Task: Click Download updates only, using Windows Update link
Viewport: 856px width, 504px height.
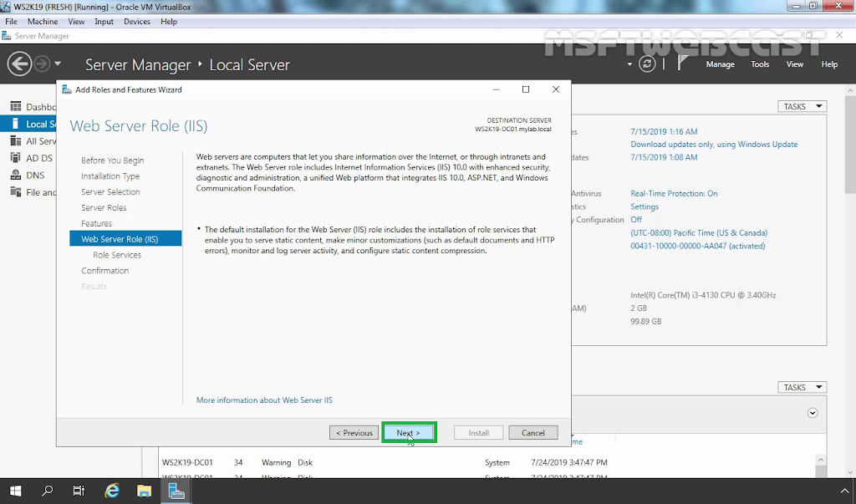Action: (x=714, y=144)
